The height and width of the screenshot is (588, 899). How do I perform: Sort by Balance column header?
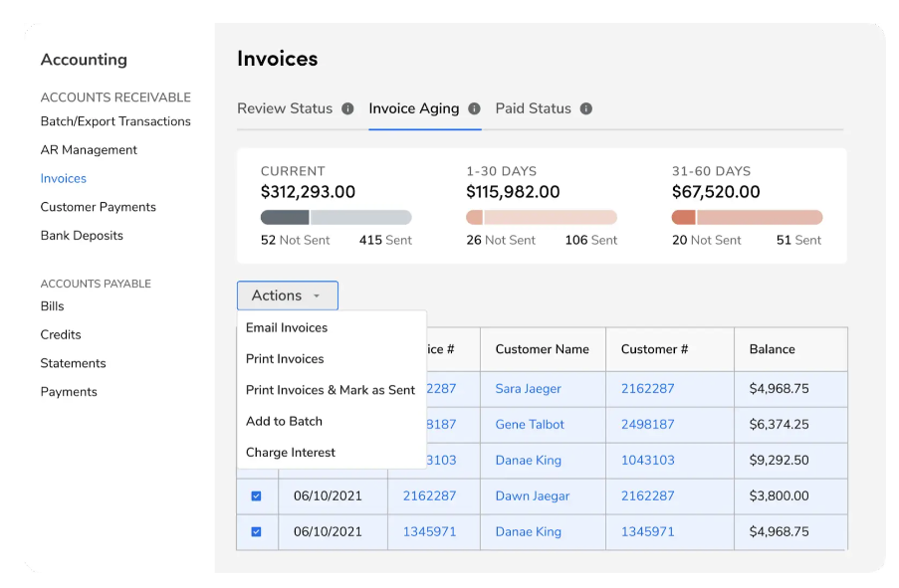[x=772, y=349]
